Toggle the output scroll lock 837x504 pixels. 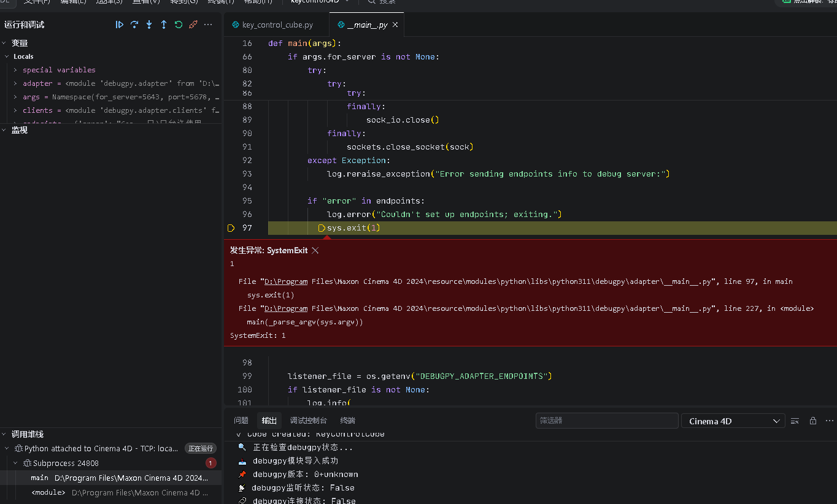(813, 421)
